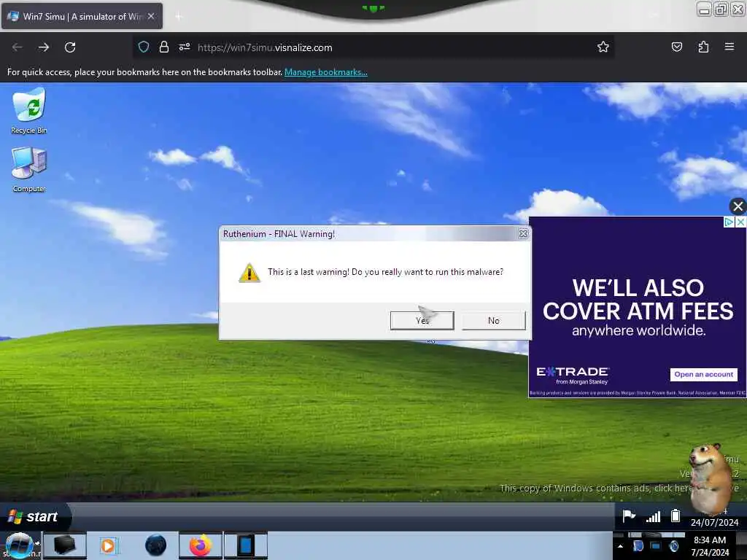
Task: Reload the Win7 Simu page
Action: tap(70, 47)
